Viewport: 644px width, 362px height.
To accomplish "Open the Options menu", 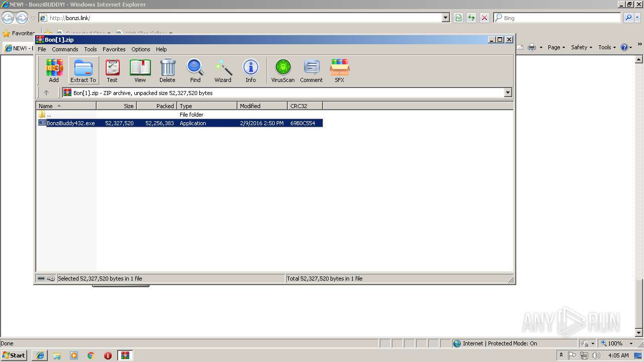I will 141,49.
